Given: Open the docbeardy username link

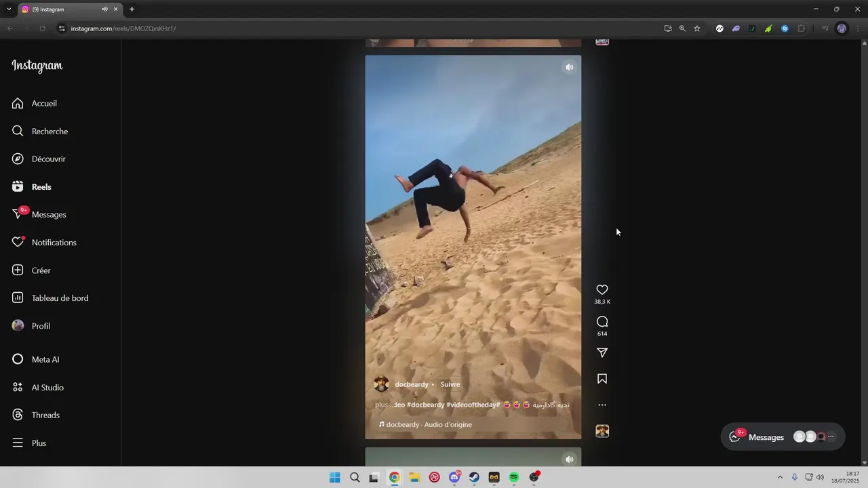Looking at the screenshot, I should (412, 384).
